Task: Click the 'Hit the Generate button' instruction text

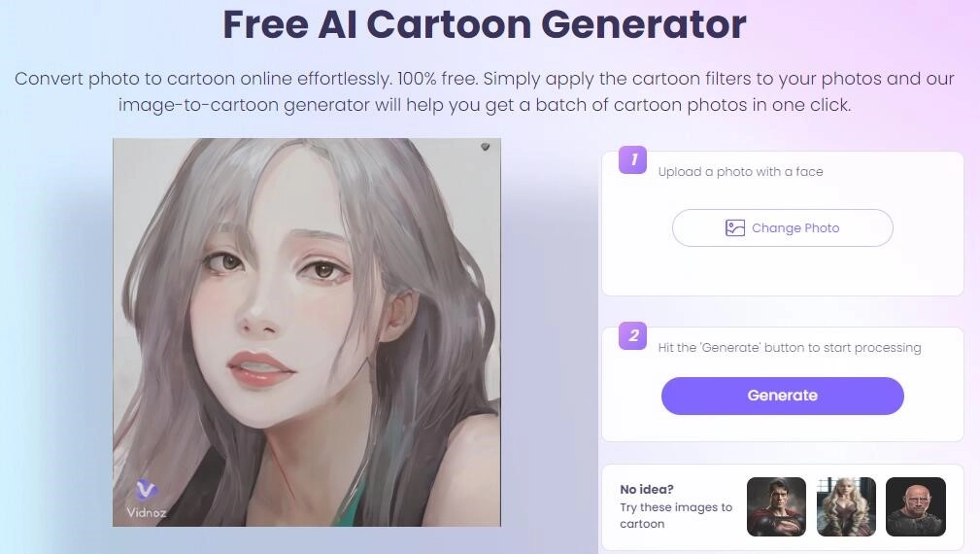Action: click(790, 347)
